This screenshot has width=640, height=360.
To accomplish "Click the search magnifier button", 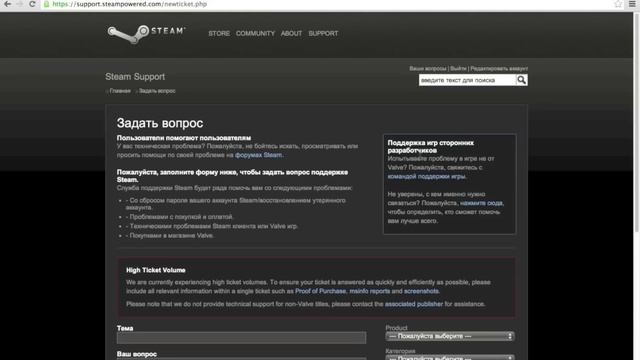I will pos(522,80).
